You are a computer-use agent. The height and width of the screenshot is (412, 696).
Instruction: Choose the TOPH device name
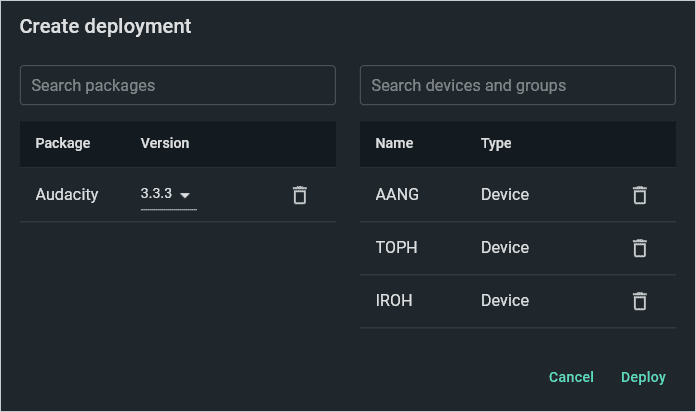coord(396,248)
